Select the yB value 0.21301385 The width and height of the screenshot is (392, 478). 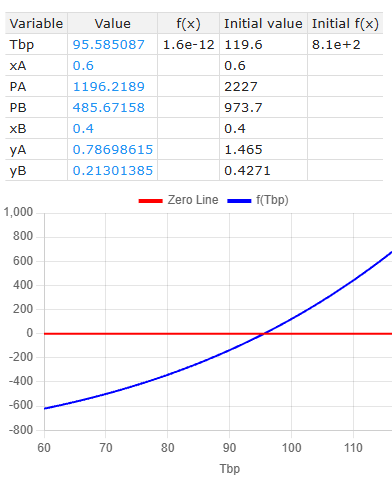113,170
